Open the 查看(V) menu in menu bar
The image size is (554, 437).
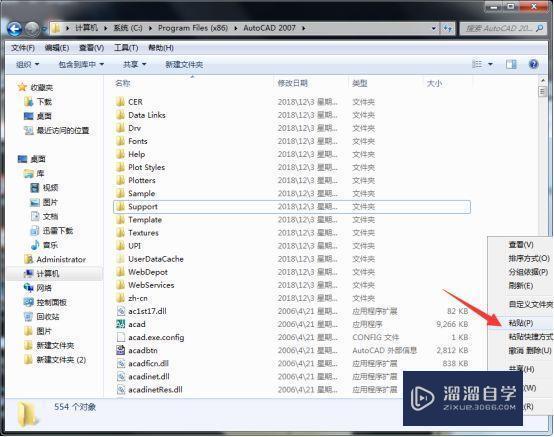click(x=91, y=48)
